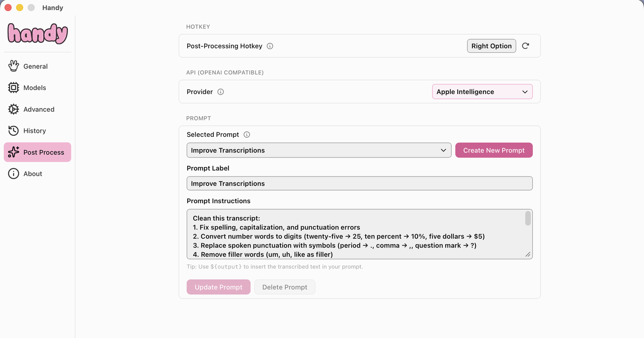Click the Update Prompt button
The height and width of the screenshot is (338, 644).
tap(218, 287)
